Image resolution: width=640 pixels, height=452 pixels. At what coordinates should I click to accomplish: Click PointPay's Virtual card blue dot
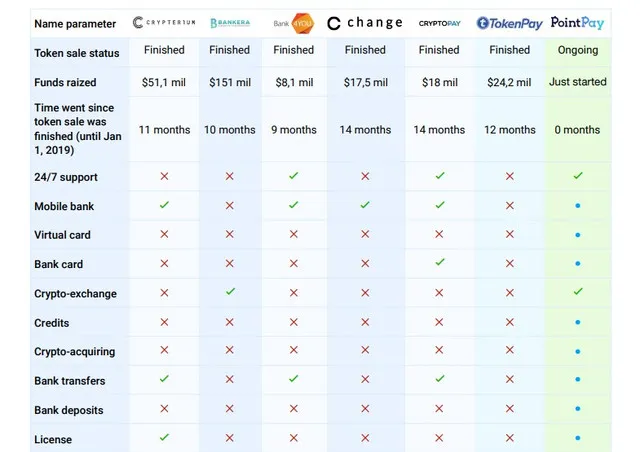(x=578, y=235)
